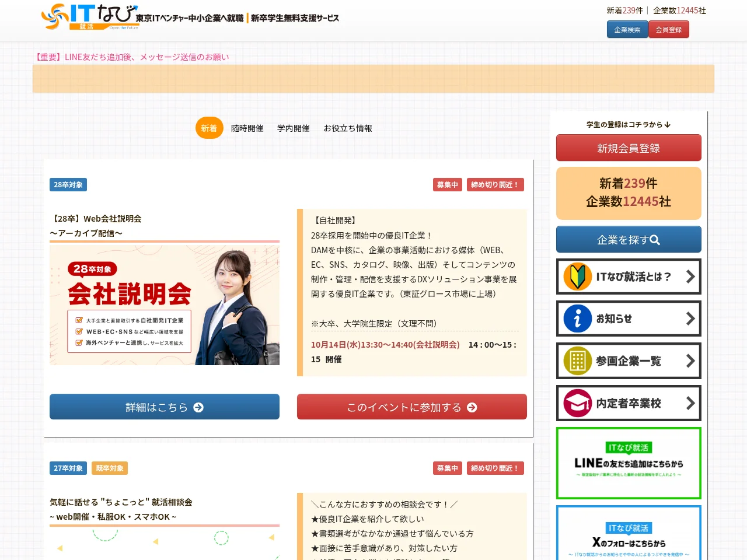Click the 企業検索 header button
The image size is (747, 560).
[627, 29]
